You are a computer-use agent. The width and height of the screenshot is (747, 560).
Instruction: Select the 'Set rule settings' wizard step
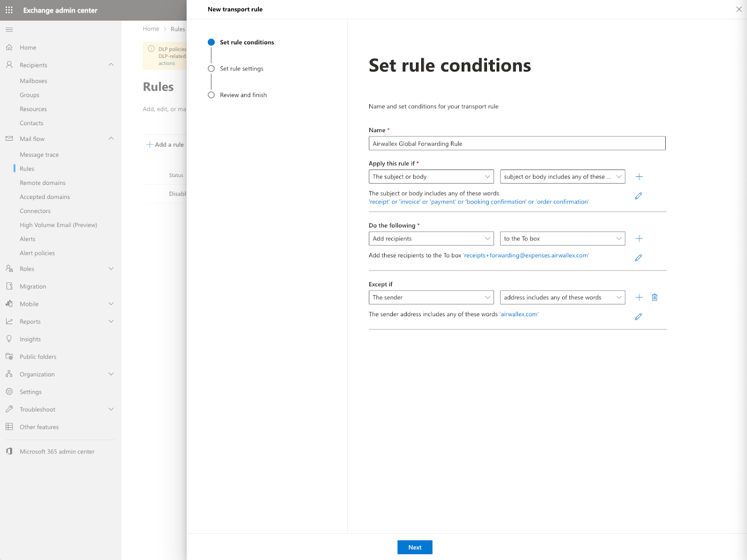(x=241, y=69)
